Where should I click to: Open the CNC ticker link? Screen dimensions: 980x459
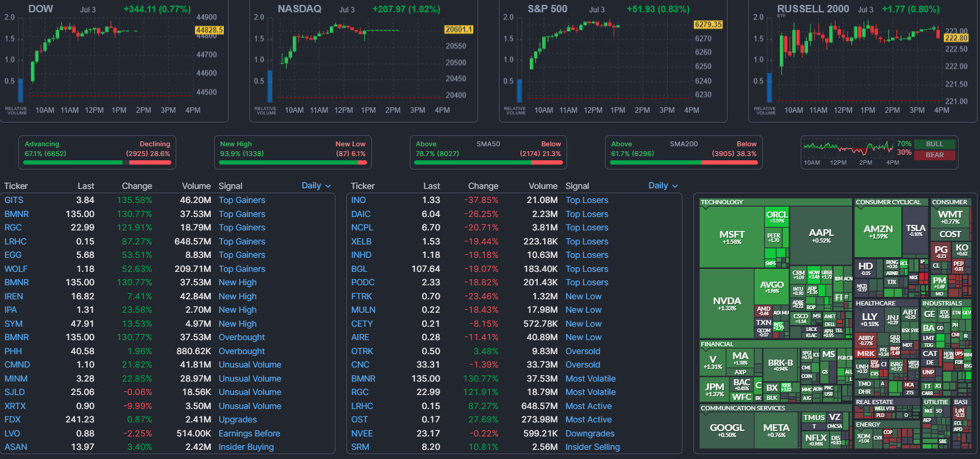coord(360,365)
